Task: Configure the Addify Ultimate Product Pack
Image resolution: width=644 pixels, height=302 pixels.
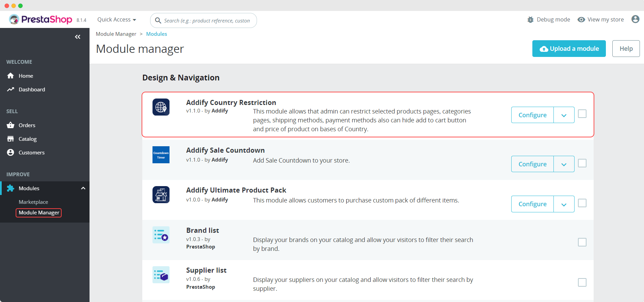Action: (532, 204)
